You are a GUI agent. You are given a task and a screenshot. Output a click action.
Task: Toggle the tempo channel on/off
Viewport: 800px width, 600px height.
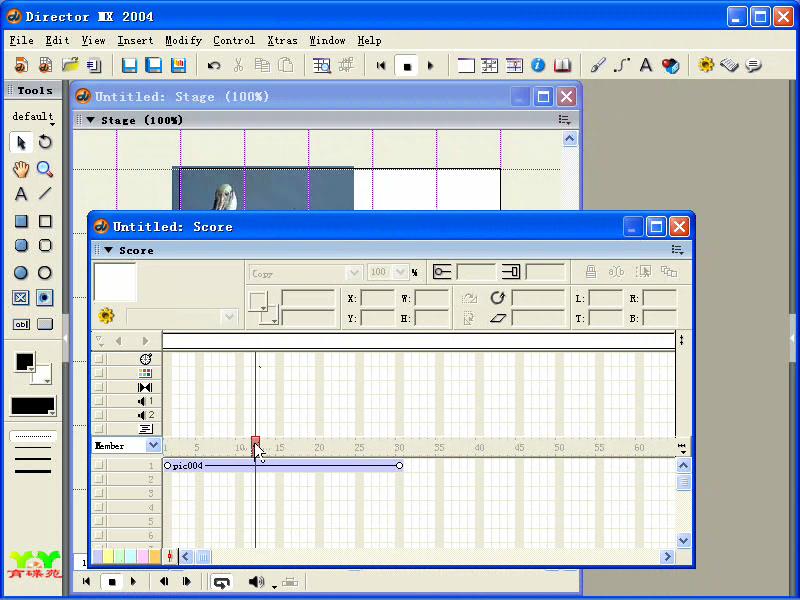98,359
